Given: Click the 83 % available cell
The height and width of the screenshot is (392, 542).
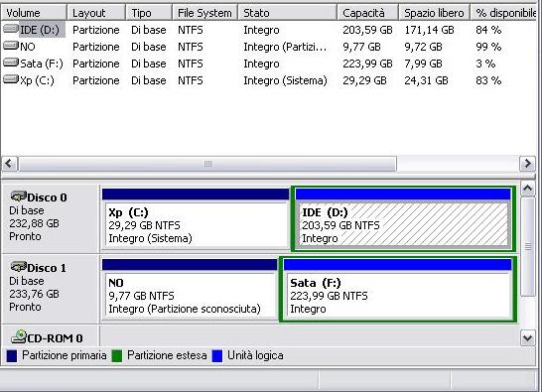Looking at the screenshot, I should pyautogui.click(x=488, y=80).
